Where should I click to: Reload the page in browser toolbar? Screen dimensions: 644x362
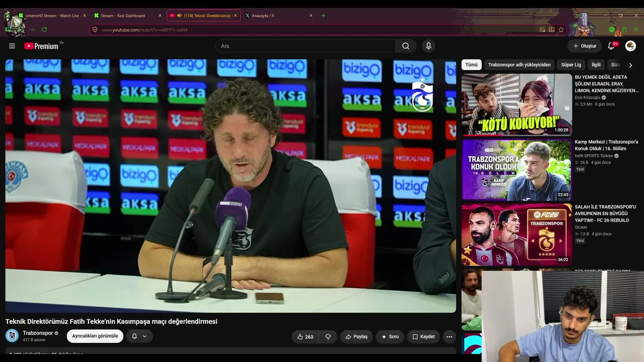pyautogui.click(x=44, y=30)
